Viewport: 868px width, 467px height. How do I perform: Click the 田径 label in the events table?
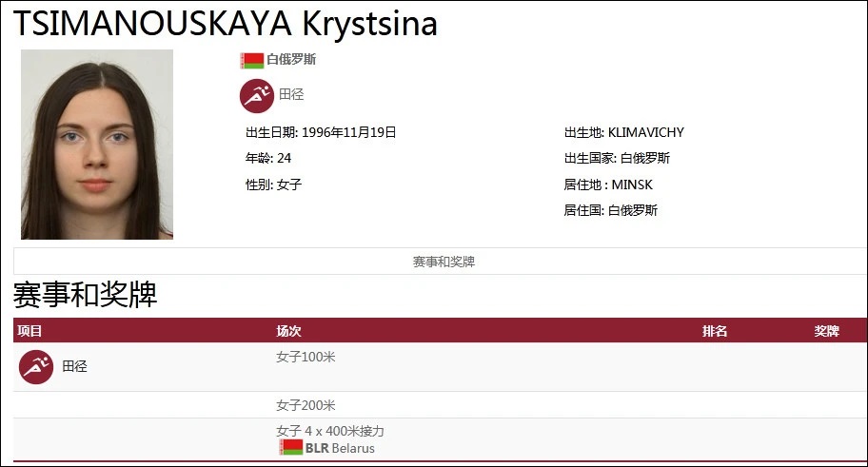(74, 366)
